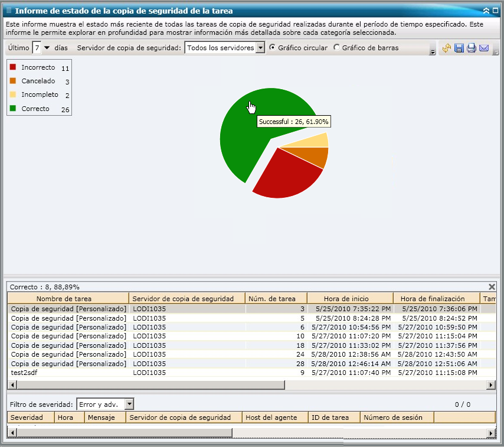Open the days count dropdown arrow
Image resolution: width=504 pixels, height=447 pixels.
(47, 47)
